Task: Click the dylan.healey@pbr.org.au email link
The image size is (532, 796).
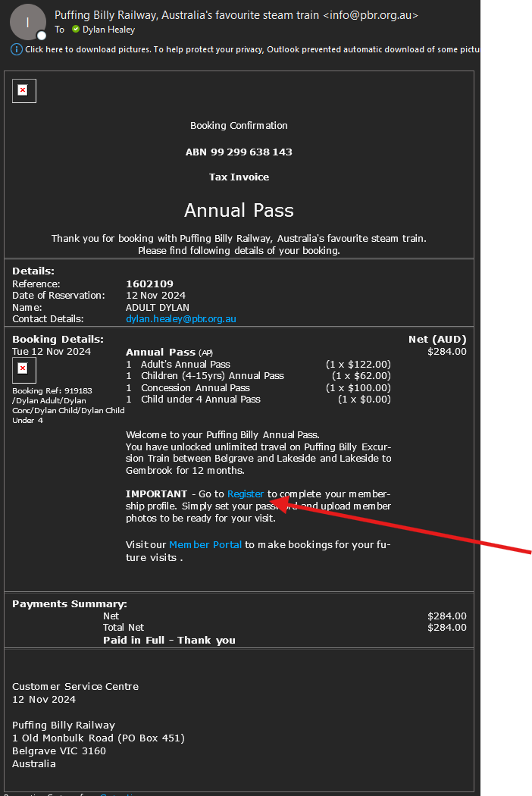Action: pyautogui.click(x=181, y=319)
